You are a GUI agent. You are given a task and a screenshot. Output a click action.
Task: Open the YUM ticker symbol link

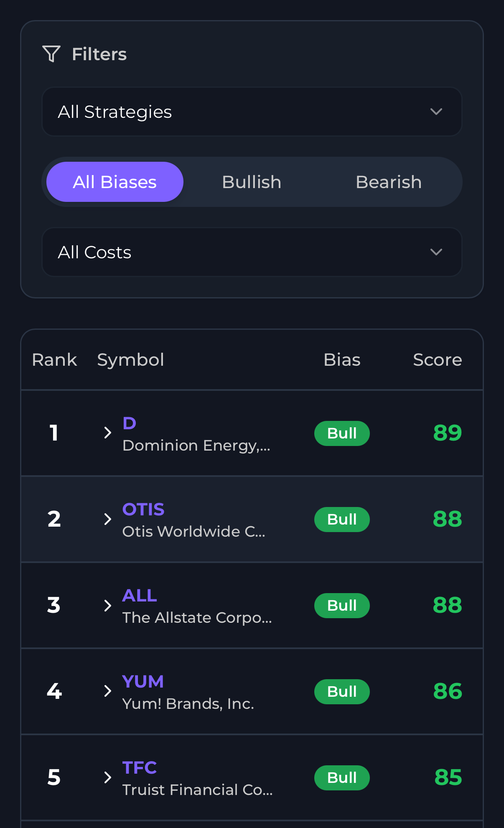143,682
